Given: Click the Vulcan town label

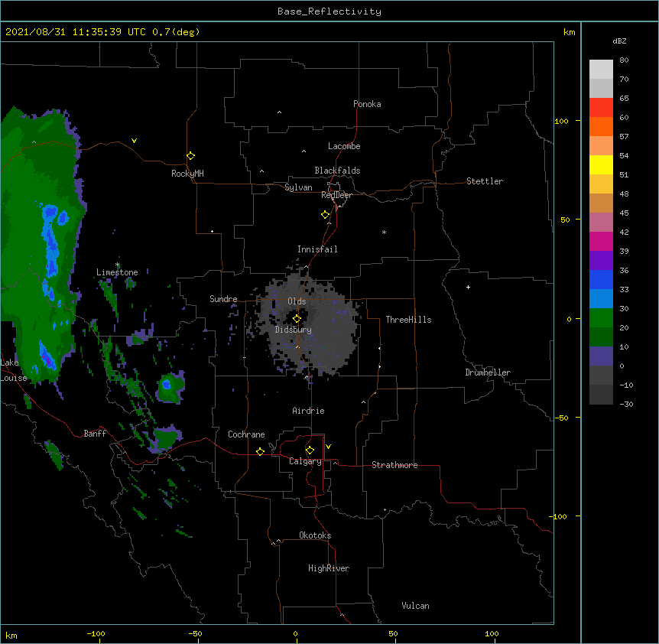Looking at the screenshot, I should click(415, 606).
